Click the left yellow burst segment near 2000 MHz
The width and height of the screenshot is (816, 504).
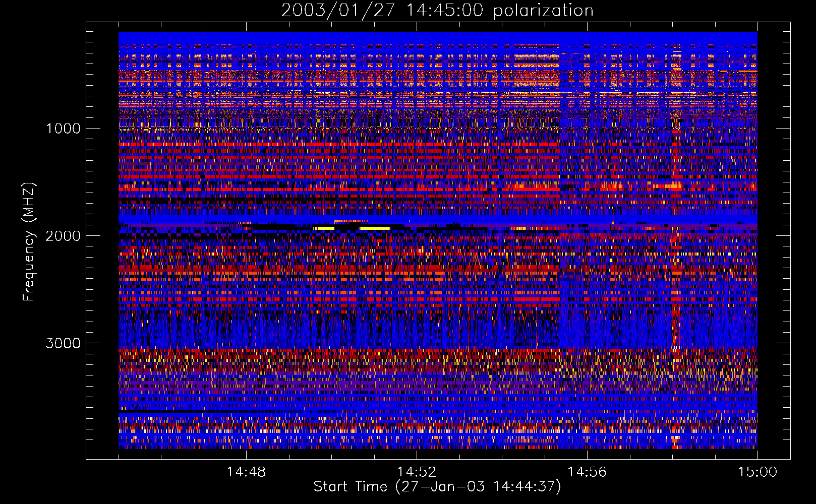click(324, 228)
